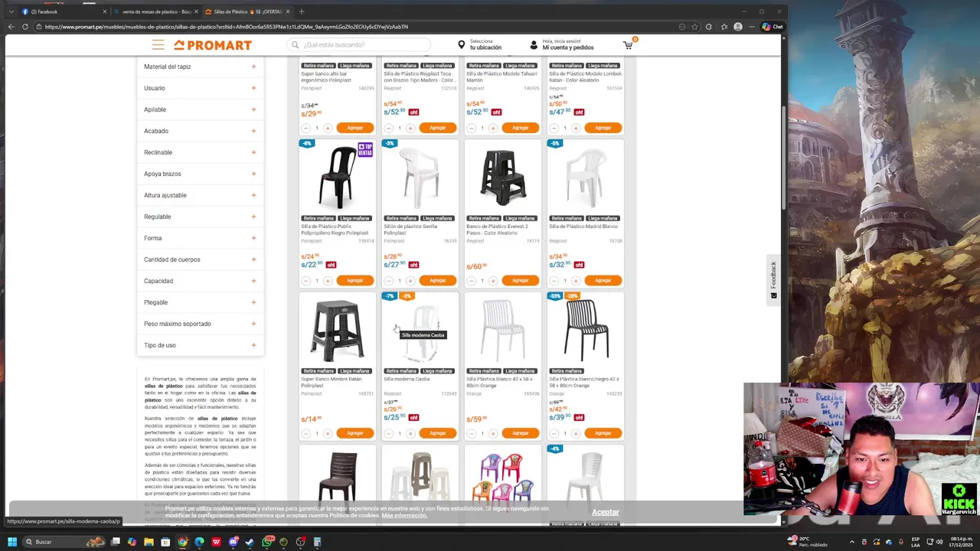
Task: Open the Banco Everest 2 Pasos product image
Action: [x=503, y=178]
